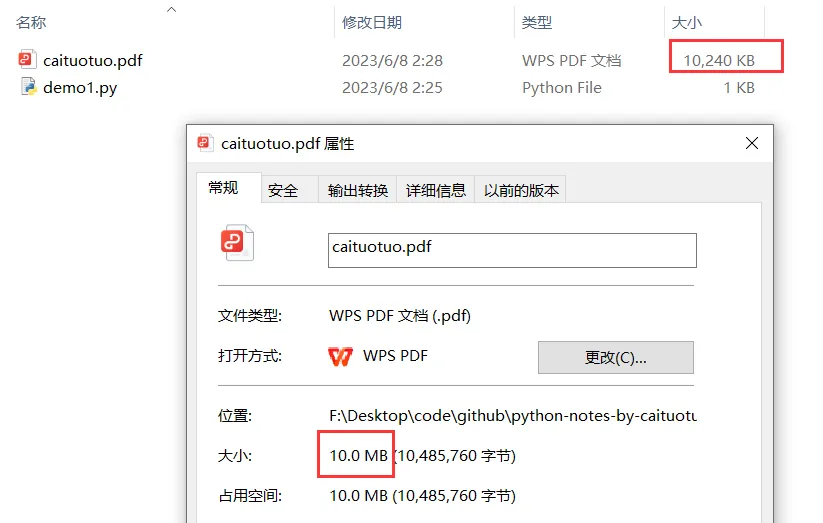Image resolution: width=823 pixels, height=523 pixels.
Task: Sort files by 名称 column header
Action: click(31, 23)
